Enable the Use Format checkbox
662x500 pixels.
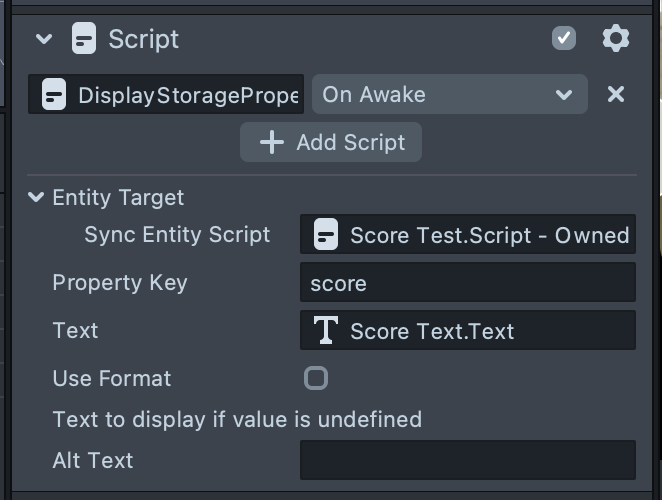(x=316, y=378)
